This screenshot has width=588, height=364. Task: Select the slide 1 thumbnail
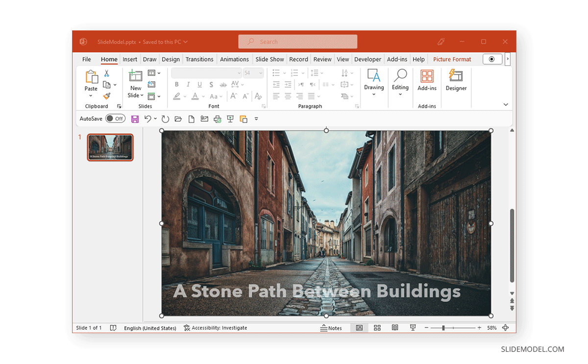110,147
